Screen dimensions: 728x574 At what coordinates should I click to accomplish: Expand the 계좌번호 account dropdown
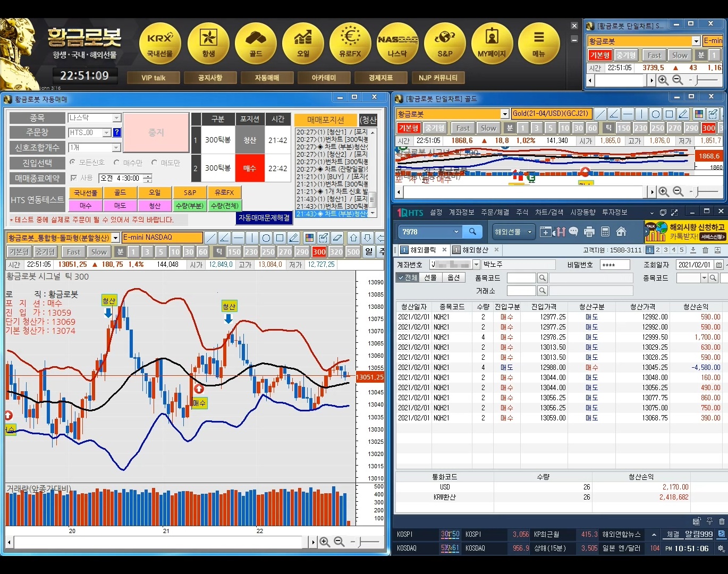coord(476,265)
